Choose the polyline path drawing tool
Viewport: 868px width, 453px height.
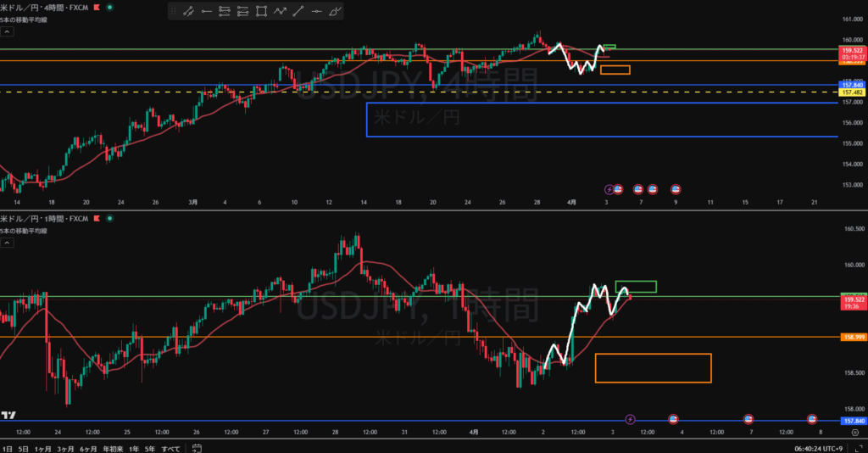pos(280,12)
